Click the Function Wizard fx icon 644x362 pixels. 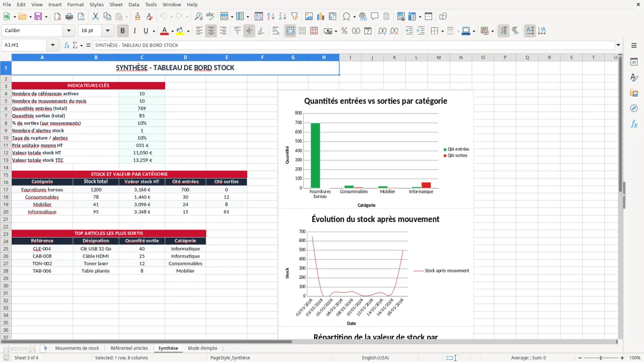[67, 45]
